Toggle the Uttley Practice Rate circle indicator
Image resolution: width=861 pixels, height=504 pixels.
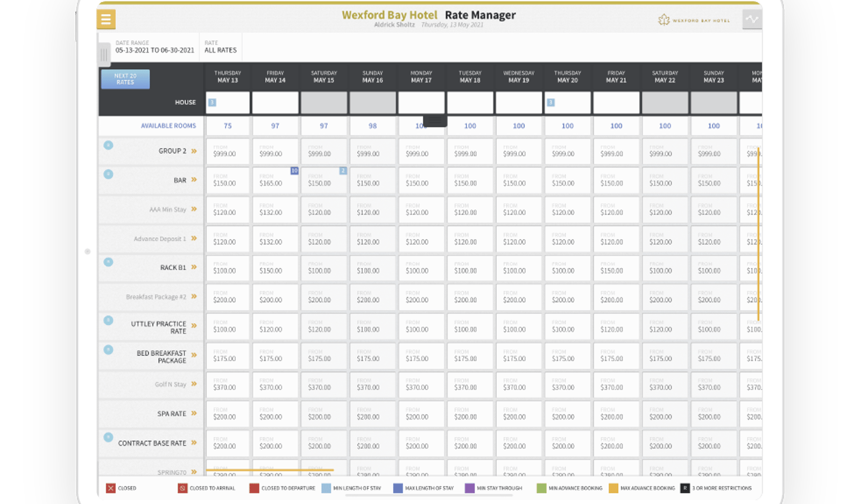108,321
